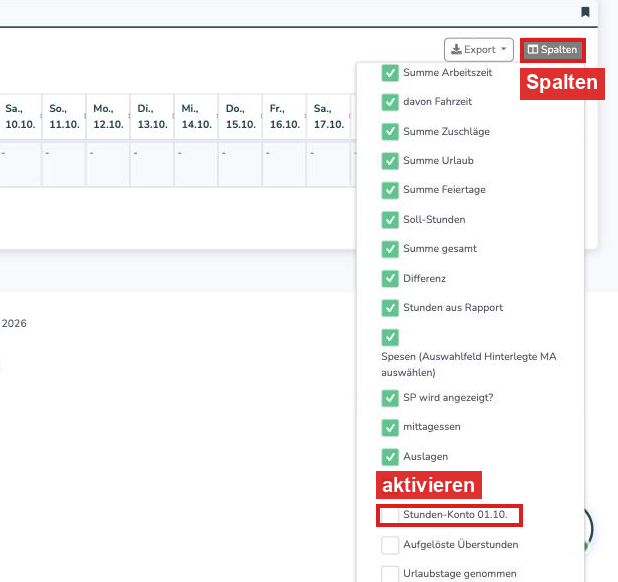618x582 pixels.
Task: Click the Mo., 12.10. column header
Action: coord(108,117)
